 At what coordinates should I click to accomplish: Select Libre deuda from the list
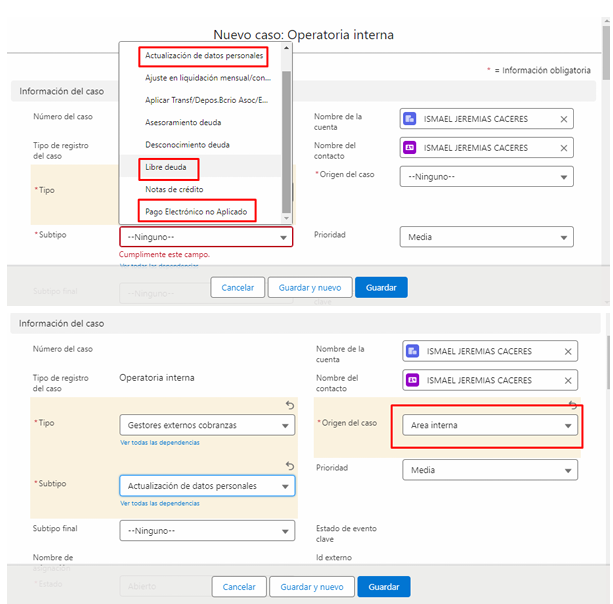(166, 167)
